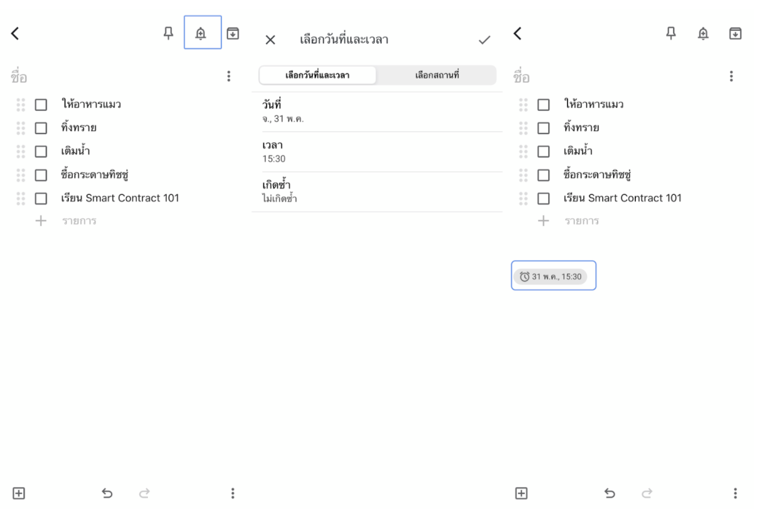757x532 pixels.
Task: Open the วันที่ date picker row
Action: (x=377, y=112)
